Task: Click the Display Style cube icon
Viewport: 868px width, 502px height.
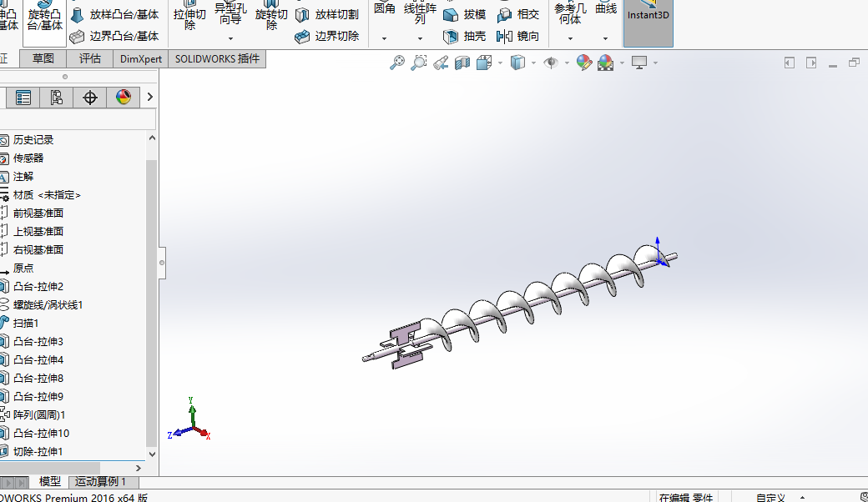Action: pos(517,63)
